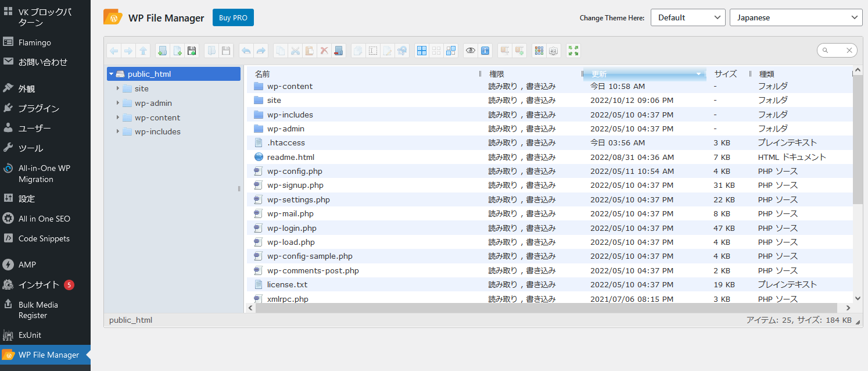868x371 pixels.
Task: Go back in file manager history
Action: (114, 51)
